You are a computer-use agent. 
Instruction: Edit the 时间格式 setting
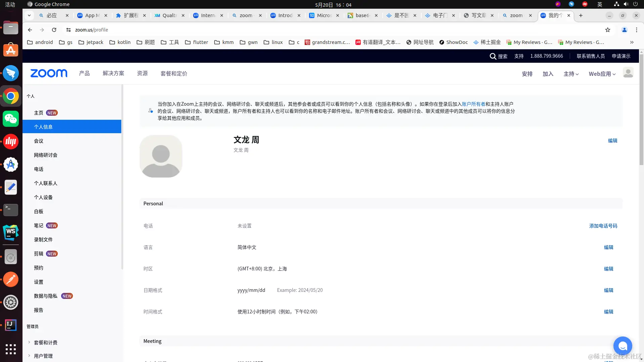coord(608,312)
